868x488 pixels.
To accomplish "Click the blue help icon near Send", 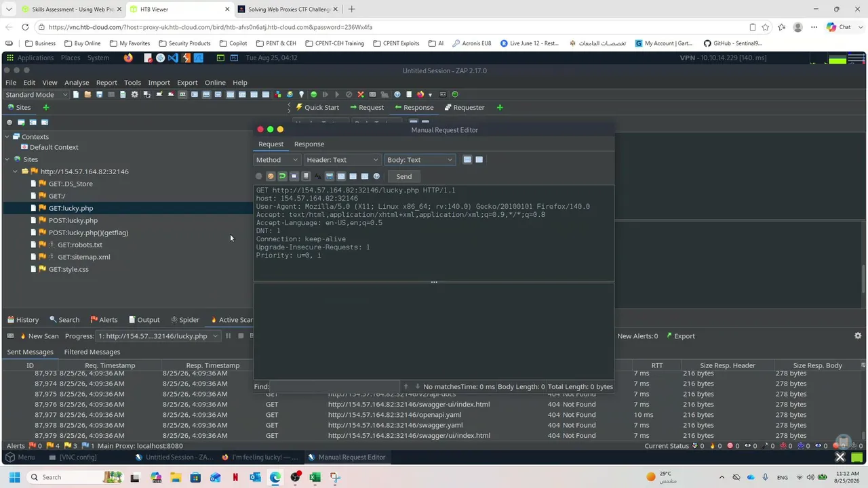I will pos(376,176).
